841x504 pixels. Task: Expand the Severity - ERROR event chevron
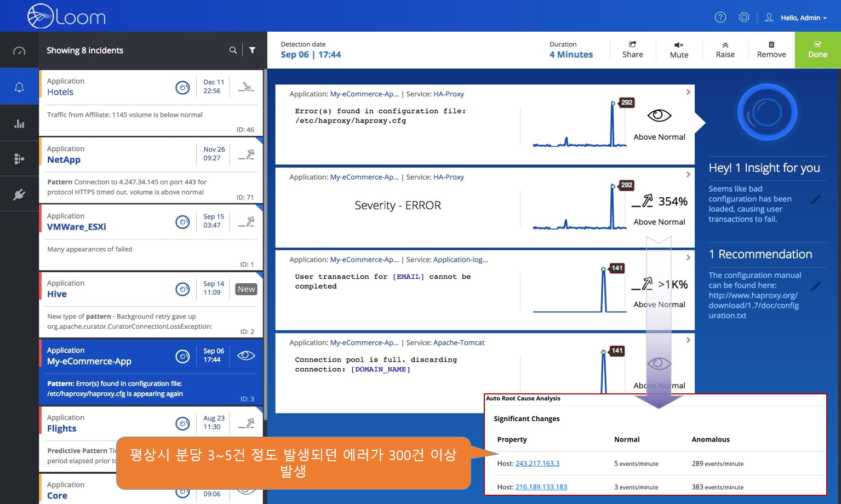click(x=688, y=175)
